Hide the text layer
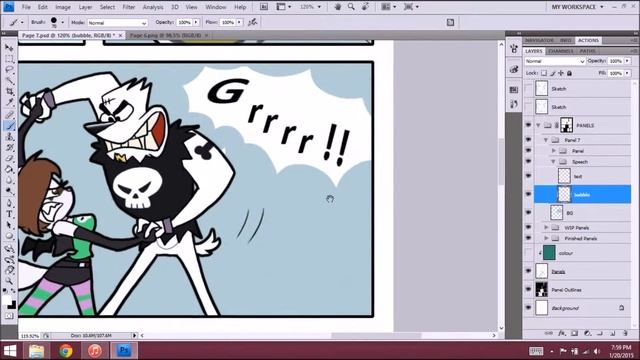Viewport: 640px width, 360px height. [529, 176]
